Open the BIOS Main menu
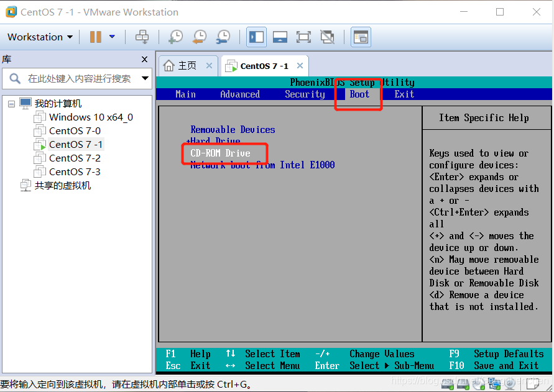This screenshot has width=554, height=392. pyautogui.click(x=185, y=94)
